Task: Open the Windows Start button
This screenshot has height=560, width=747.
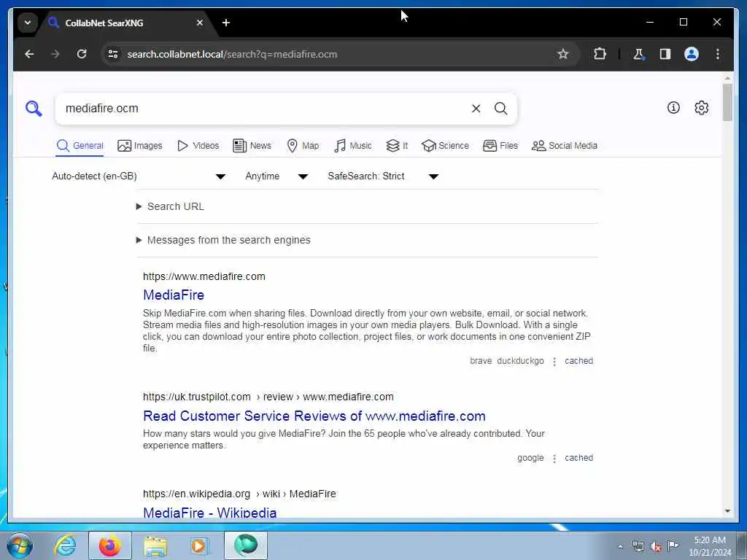Action: pyautogui.click(x=20, y=545)
